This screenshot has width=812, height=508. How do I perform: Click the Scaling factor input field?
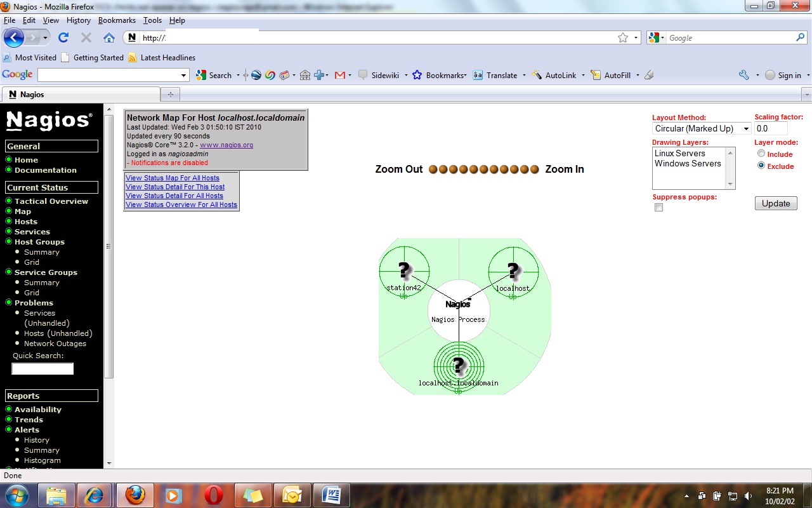click(771, 128)
